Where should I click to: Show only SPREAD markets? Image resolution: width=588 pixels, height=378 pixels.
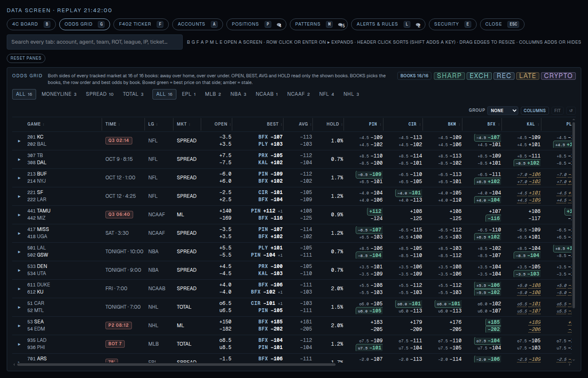pyautogui.click(x=100, y=94)
